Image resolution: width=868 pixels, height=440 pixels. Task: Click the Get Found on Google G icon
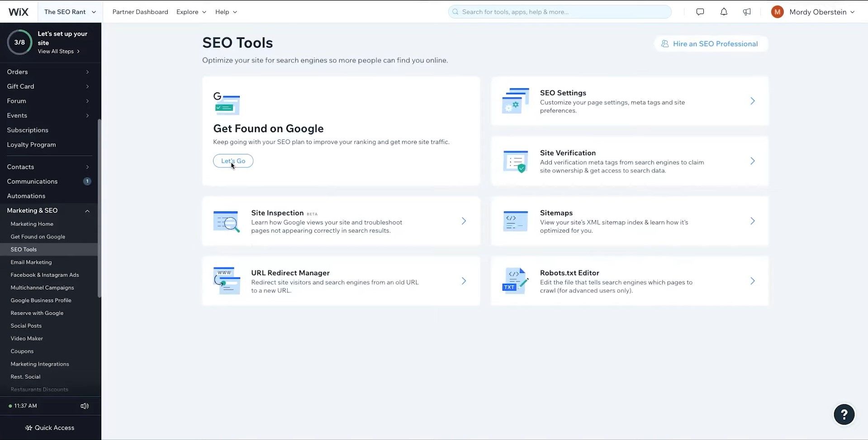point(226,104)
